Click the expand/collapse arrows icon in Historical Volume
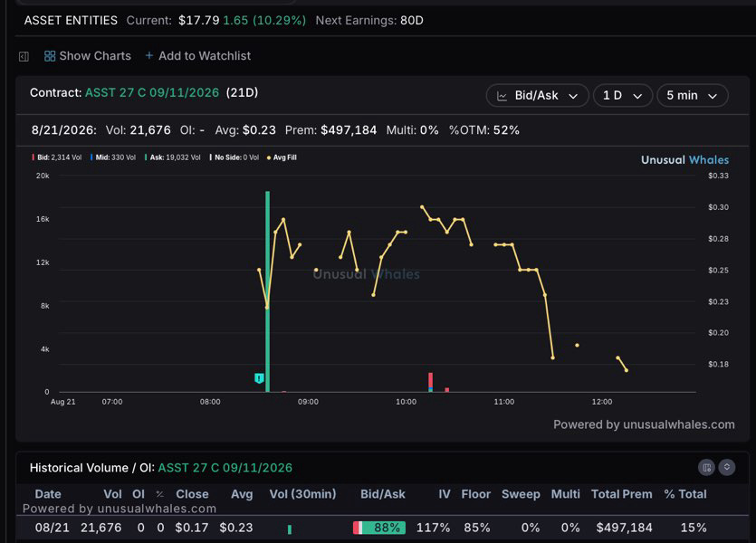This screenshot has height=543, width=756. click(727, 467)
